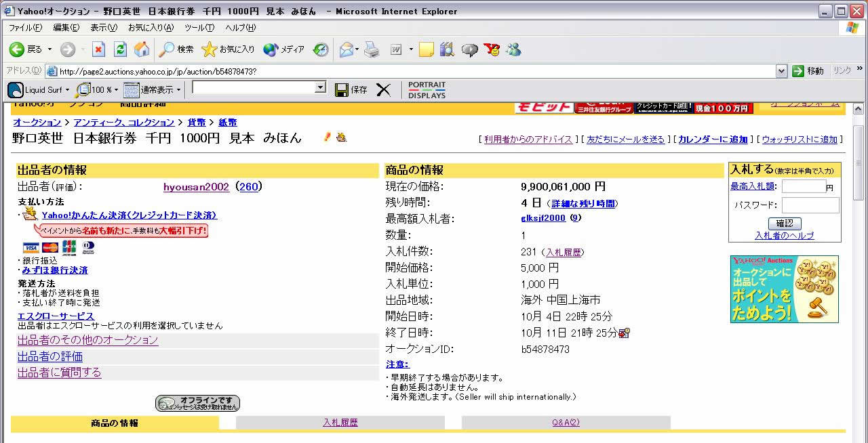This screenshot has height=443, width=868.
Task: Open the Search (検索) toolbar button
Action: [x=176, y=49]
